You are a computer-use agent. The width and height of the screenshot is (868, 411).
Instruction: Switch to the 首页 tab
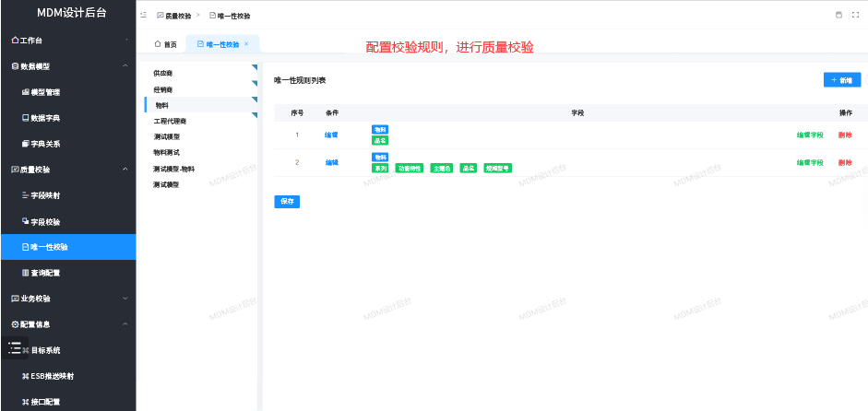165,44
